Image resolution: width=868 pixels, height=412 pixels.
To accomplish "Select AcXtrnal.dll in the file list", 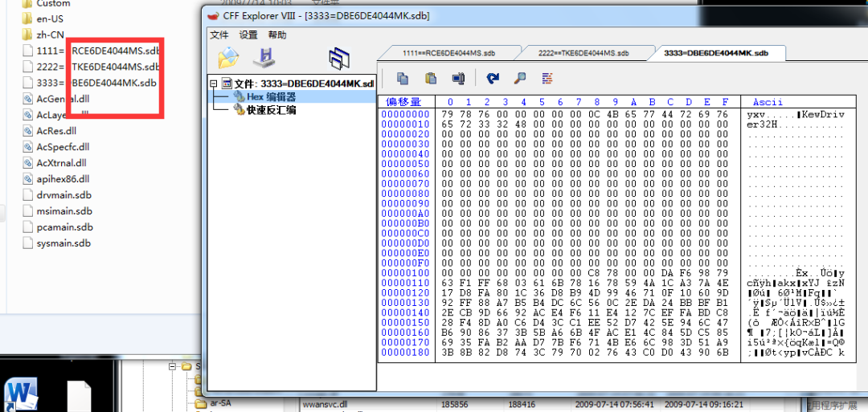I will (x=61, y=163).
